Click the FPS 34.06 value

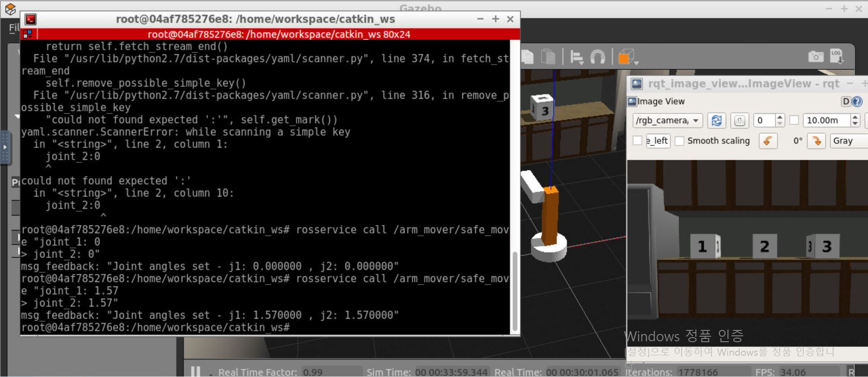point(793,372)
